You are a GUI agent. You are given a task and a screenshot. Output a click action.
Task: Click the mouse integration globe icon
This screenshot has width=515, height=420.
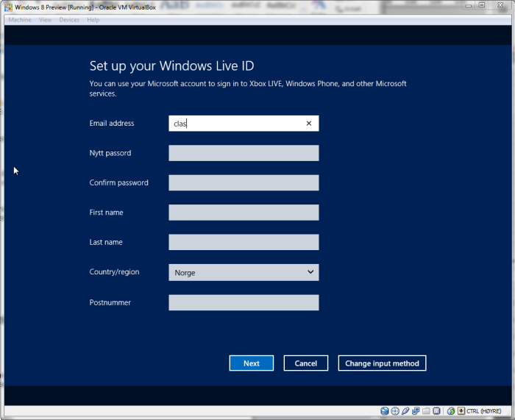click(x=451, y=410)
